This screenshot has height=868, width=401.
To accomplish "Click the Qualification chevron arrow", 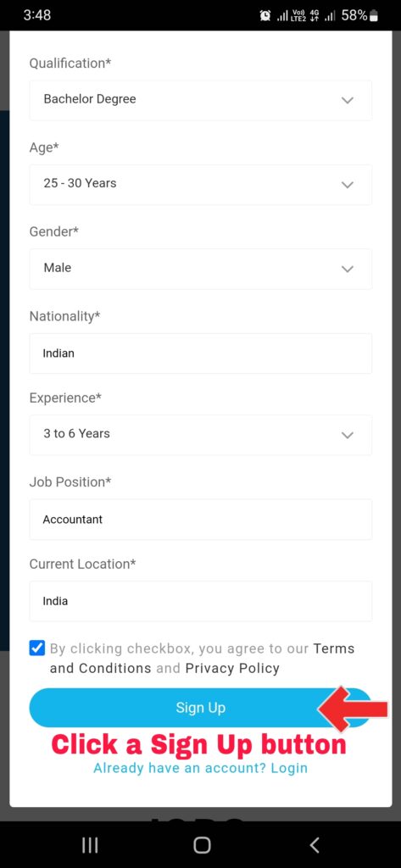I will (x=348, y=100).
